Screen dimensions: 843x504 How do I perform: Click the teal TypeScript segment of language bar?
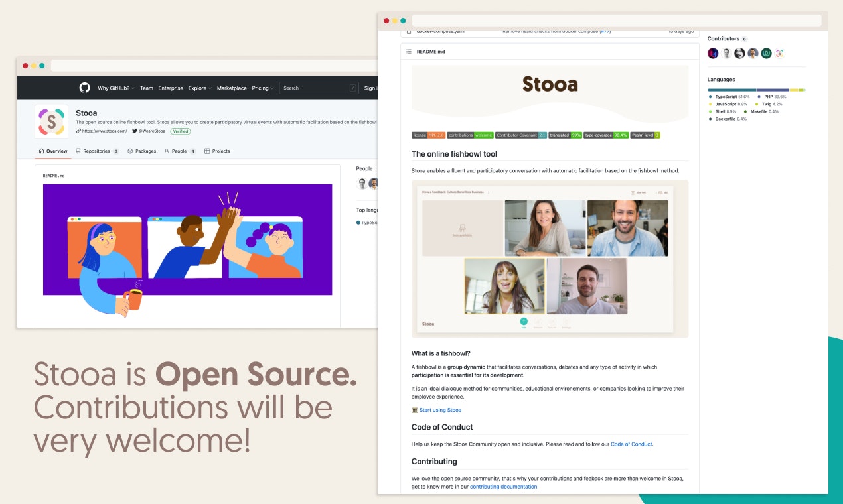732,90
